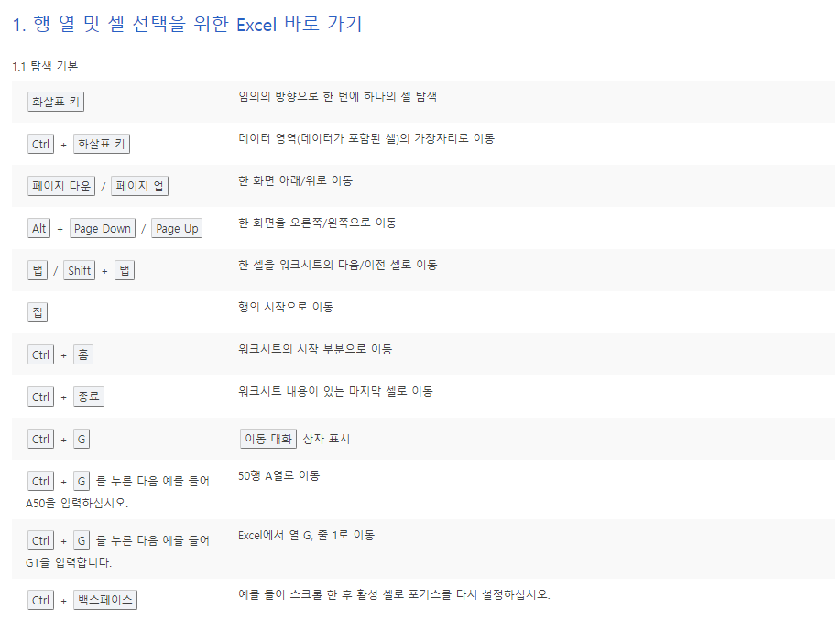This screenshot has width=840, height=620.
Task: Click the Ctrl key beside "화살표 키"
Action: (40, 144)
